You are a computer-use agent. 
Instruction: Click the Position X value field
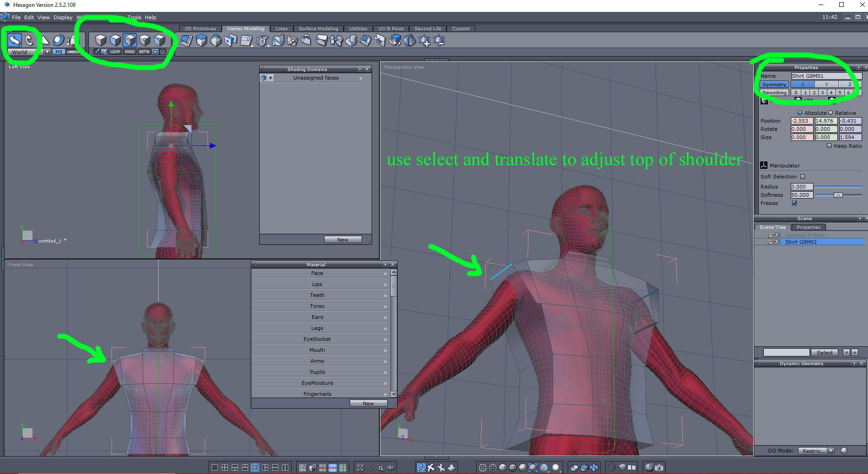[802, 121]
